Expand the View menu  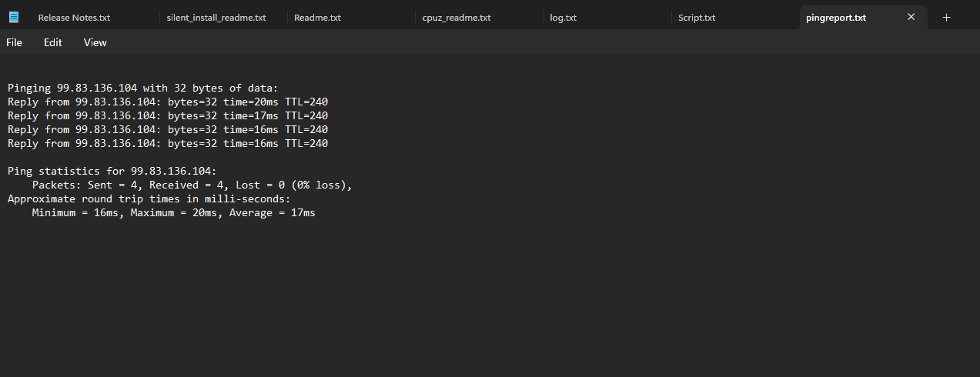click(x=95, y=42)
